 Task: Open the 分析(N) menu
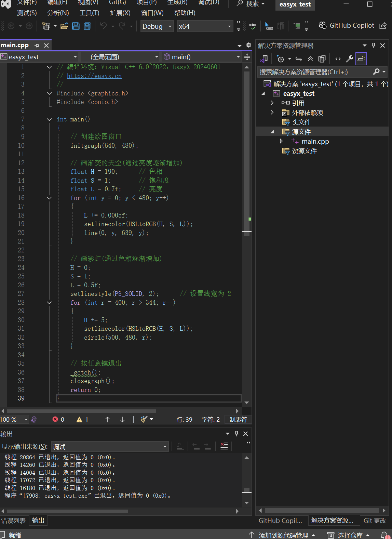(58, 13)
